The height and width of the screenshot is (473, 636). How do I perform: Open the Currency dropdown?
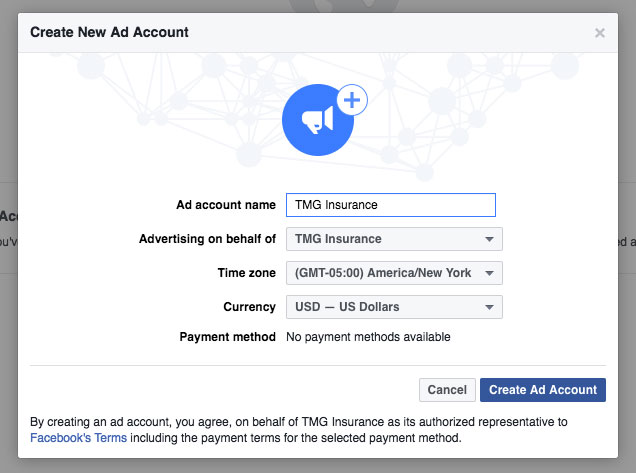[x=394, y=307]
